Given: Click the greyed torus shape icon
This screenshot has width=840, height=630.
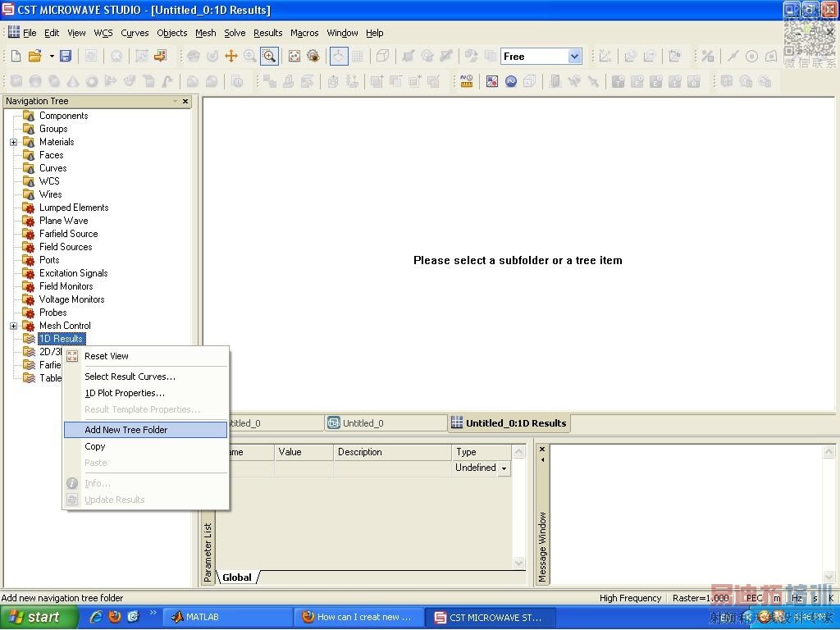Looking at the screenshot, I should 92,81.
